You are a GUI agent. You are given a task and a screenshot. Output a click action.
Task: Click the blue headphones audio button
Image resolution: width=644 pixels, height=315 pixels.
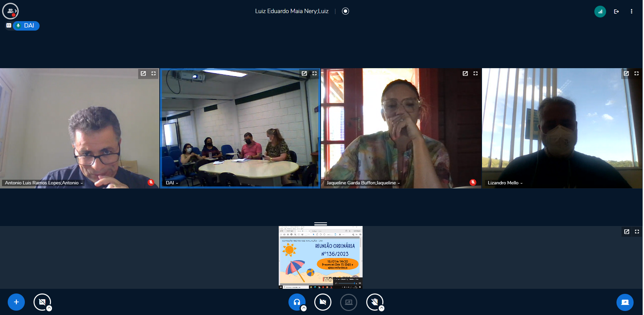coord(297,302)
